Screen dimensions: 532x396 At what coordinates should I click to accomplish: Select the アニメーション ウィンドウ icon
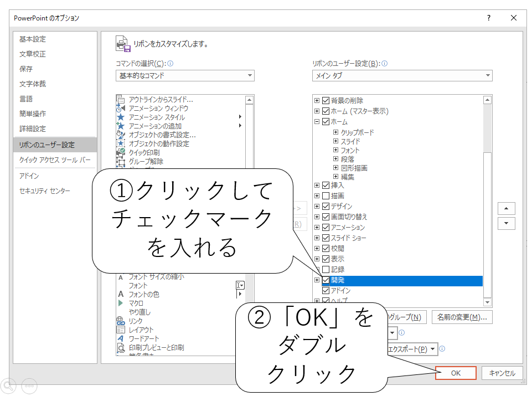[x=121, y=108]
